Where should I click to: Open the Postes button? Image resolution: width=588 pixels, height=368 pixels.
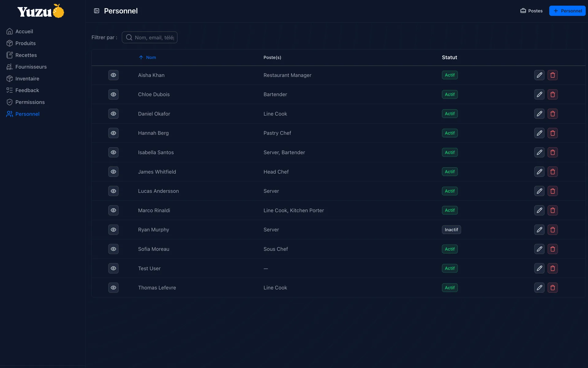[x=531, y=11]
